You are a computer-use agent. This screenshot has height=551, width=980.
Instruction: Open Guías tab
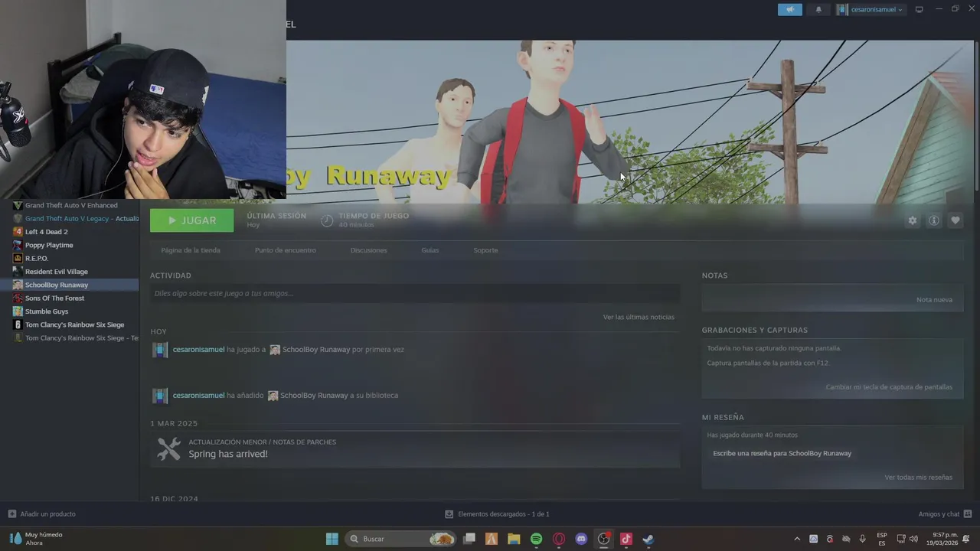pos(430,250)
